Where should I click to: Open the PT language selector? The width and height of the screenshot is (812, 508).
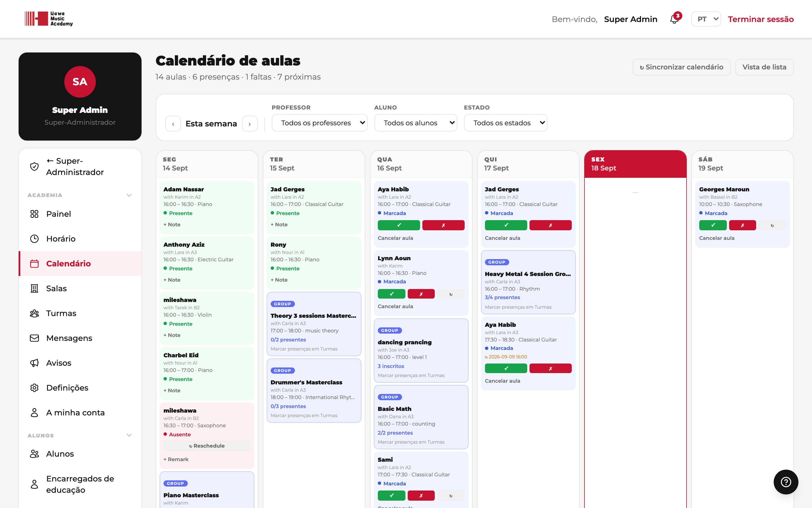tap(706, 19)
